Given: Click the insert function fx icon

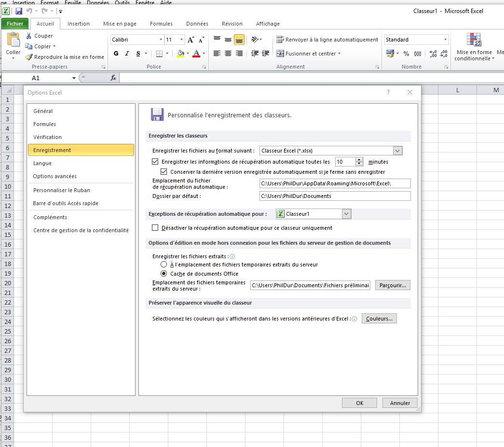Looking at the screenshot, I should pos(113,78).
